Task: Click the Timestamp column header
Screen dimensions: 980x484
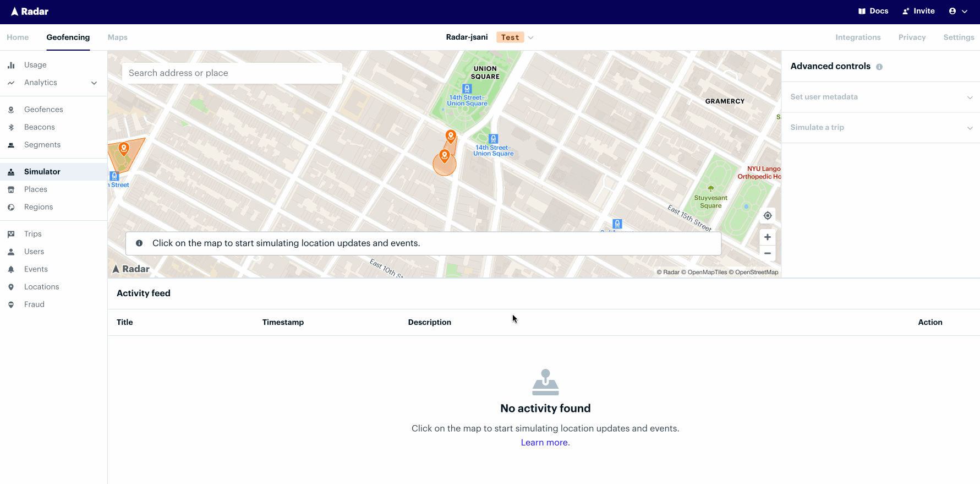Action: click(x=283, y=323)
